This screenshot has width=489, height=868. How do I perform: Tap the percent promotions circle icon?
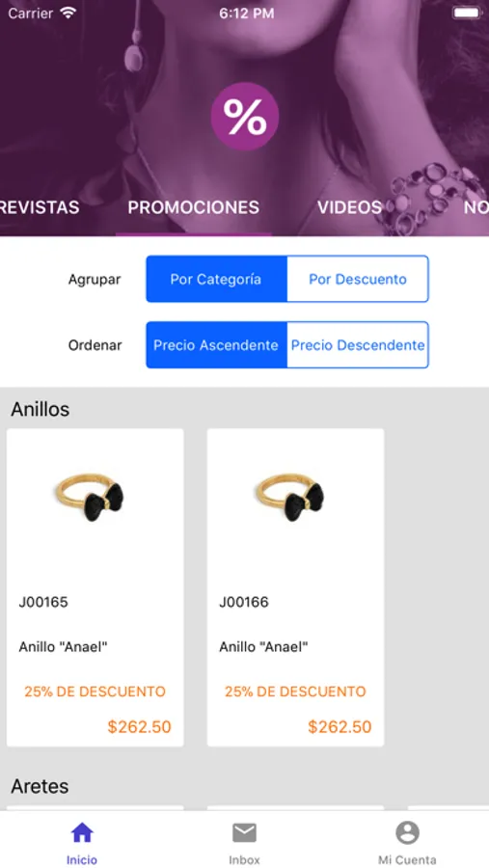[244, 117]
